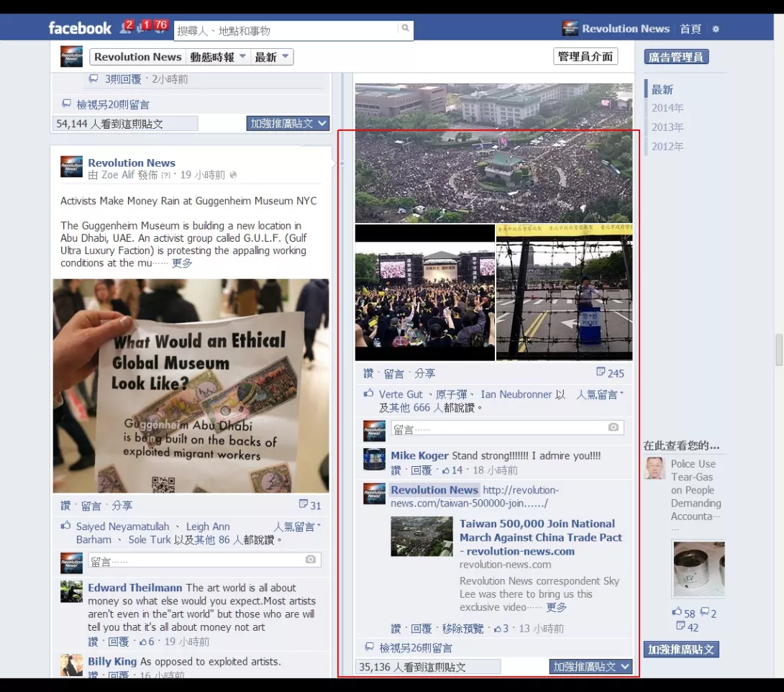The height and width of the screenshot is (692, 784).
Task: Jump to 2012年 in timeline sidebar
Action: click(667, 147)
